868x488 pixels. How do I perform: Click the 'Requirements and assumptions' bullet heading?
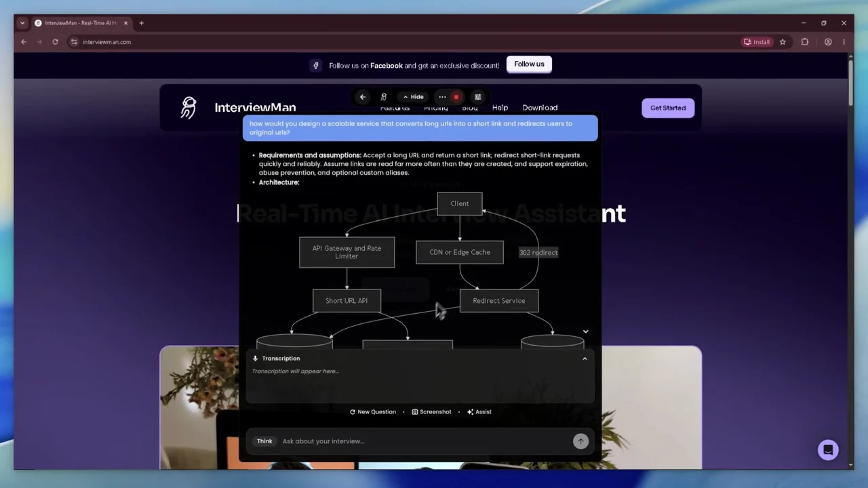(310, 155)
